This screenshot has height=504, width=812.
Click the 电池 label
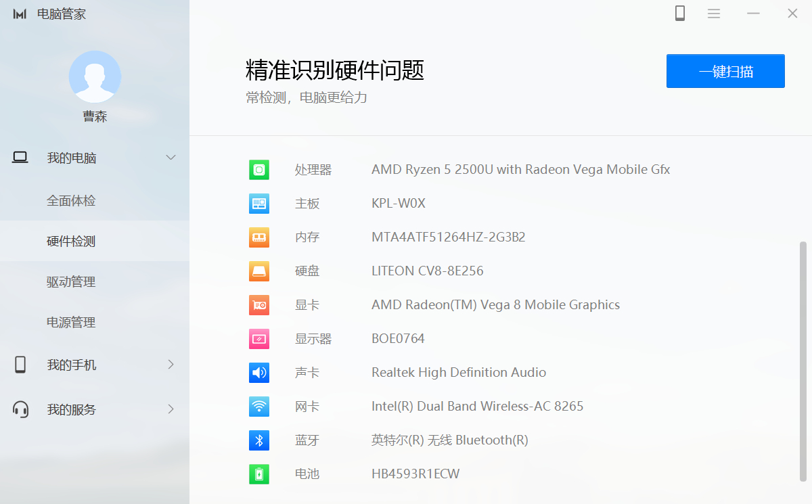(x=307, y=474)
